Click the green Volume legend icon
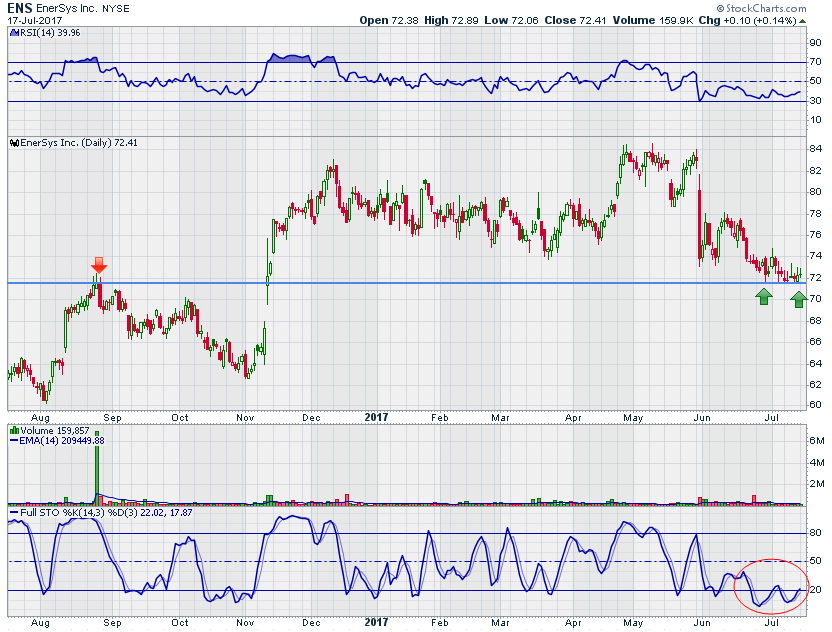The width and height of the screenshot is (832, 632). 12,430
